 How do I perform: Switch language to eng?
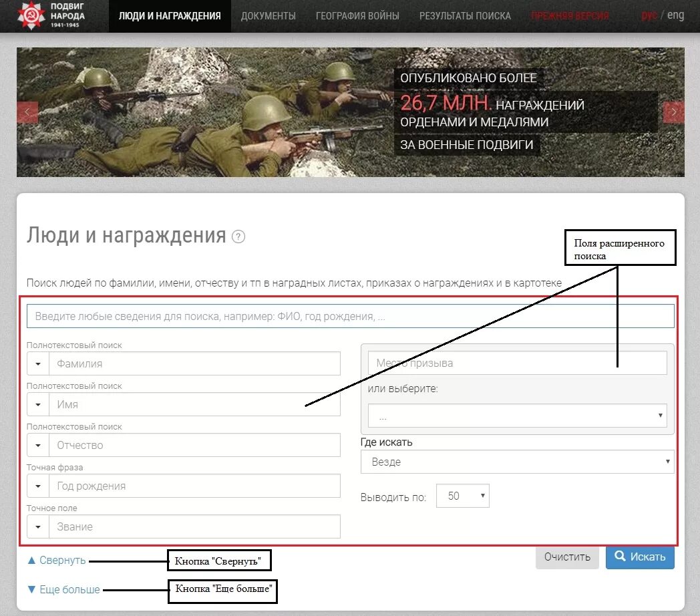pyautogui.click(x=675, y=15)
